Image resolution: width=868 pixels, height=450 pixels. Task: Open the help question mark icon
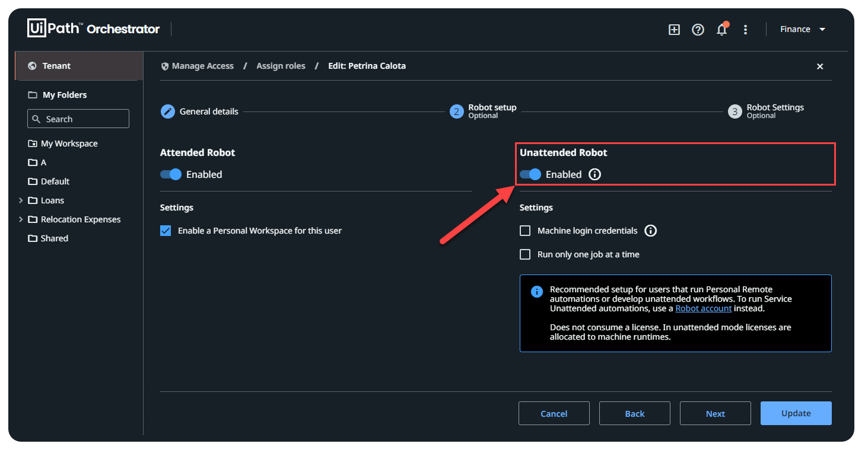pyautogui.click(x=698, y=30)
